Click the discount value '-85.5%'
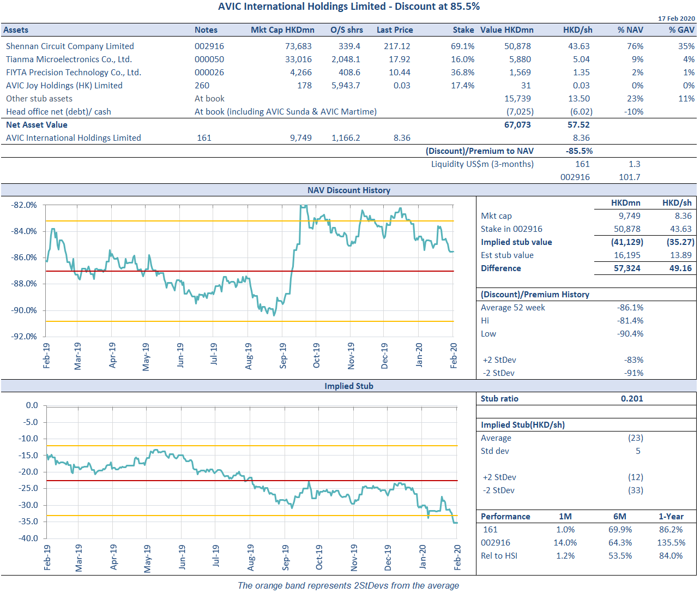 click(579, 151)
